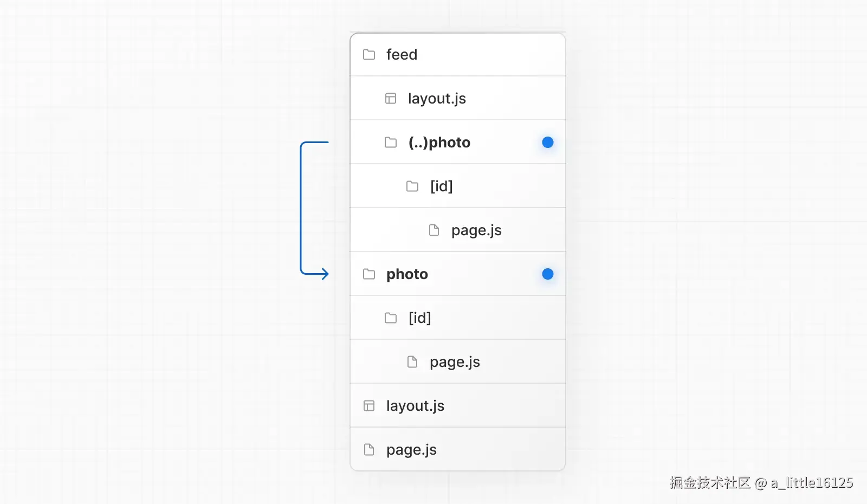
Task: Click the (..)photo folder icon
Action: [x=391, y=143]
